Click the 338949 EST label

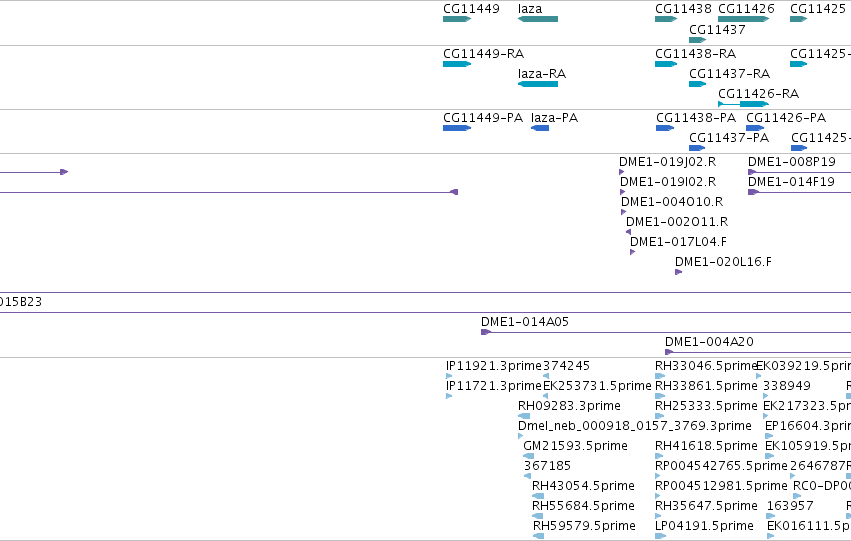(x=787, y=386)
